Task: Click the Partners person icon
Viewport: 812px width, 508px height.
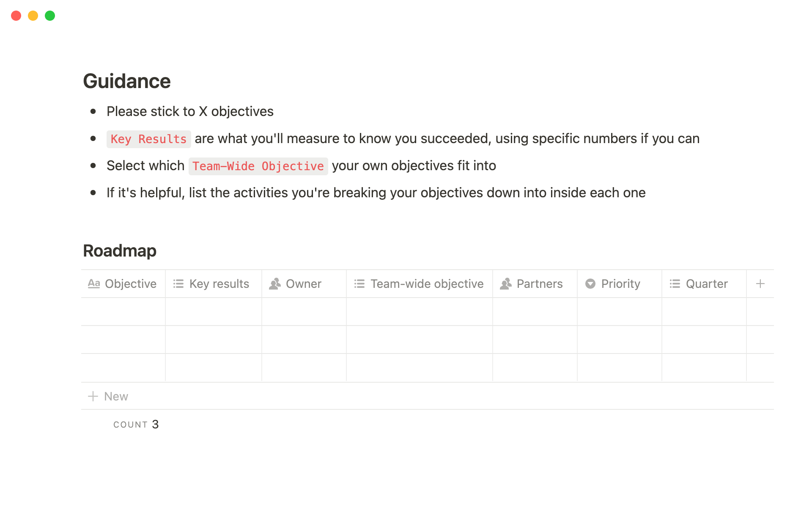Action: (506, 284)
